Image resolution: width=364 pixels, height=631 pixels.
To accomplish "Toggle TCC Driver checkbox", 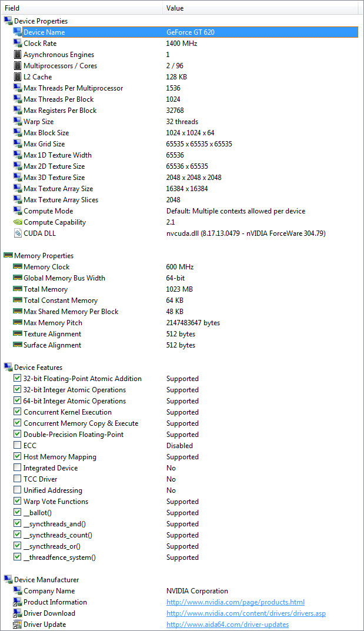I will tap(17, 479).
